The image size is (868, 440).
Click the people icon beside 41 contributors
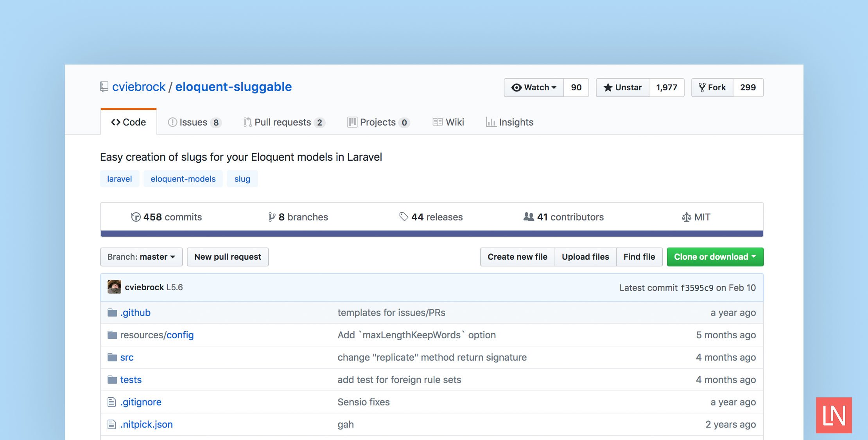[529, 217]
